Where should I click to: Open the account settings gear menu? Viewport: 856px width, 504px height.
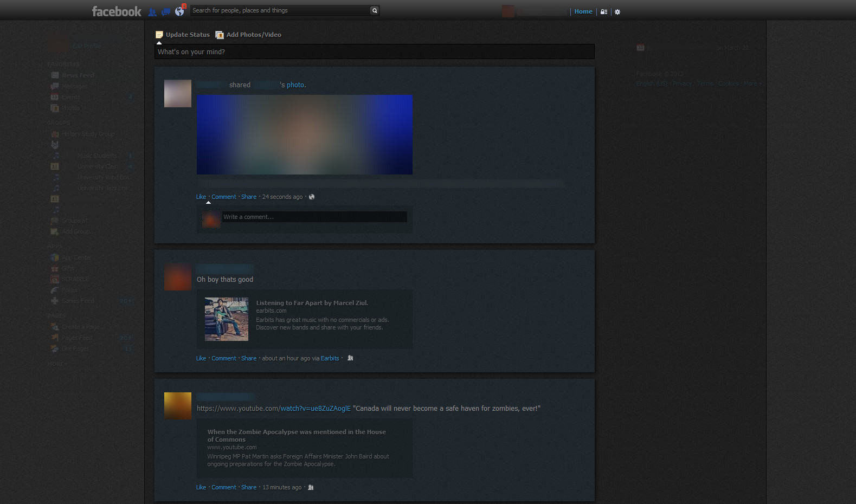tap(617, 12)
